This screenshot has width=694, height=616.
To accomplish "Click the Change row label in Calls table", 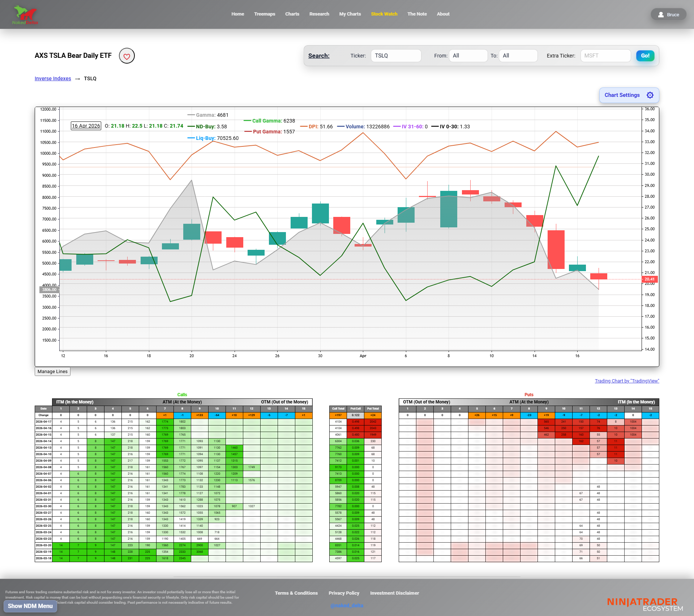I will coord(43,415).
